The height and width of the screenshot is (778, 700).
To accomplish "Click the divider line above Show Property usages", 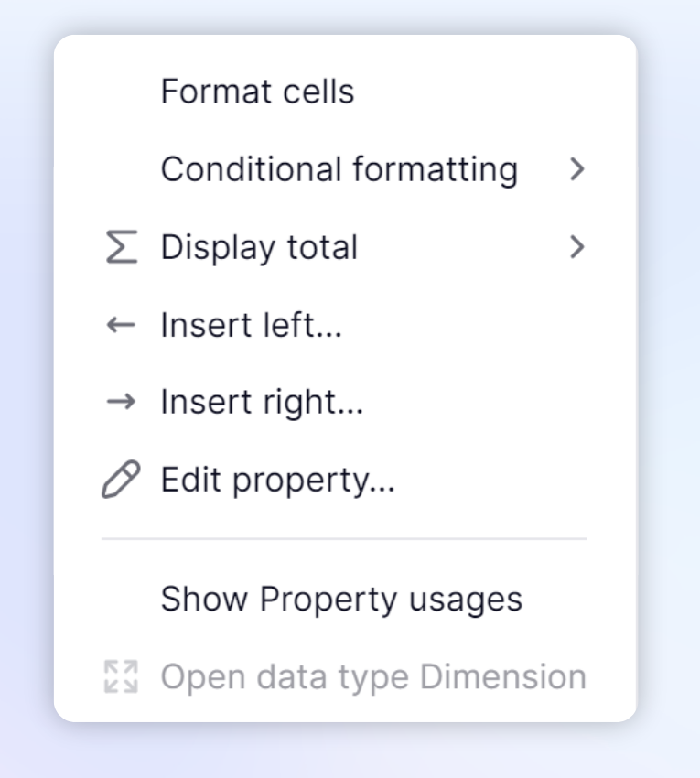I will 344,538.
